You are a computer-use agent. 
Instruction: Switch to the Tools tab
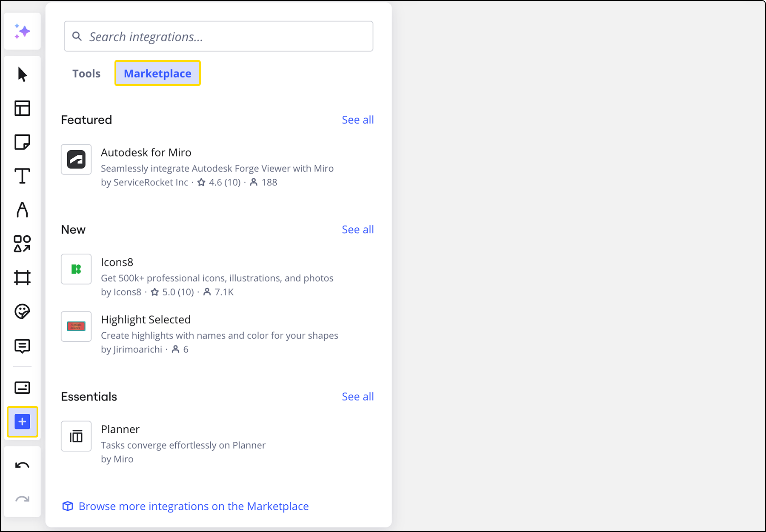[x=86, y=74]
